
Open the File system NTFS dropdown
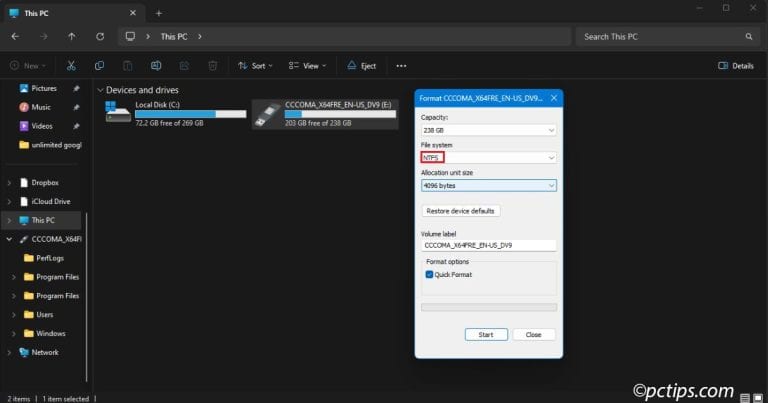click(x=488, y=158)
